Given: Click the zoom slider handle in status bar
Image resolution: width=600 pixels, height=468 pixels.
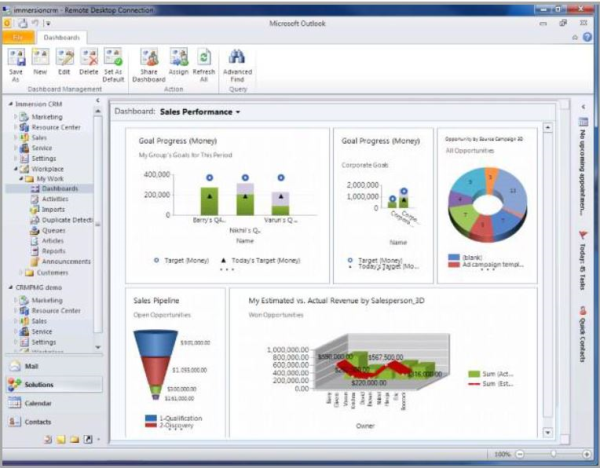Looking at the screenshot, I should click(553, 454).
